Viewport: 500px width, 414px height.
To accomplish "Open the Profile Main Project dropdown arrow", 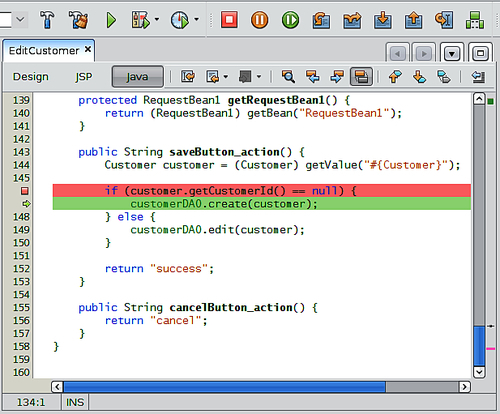I will (197, 20).
